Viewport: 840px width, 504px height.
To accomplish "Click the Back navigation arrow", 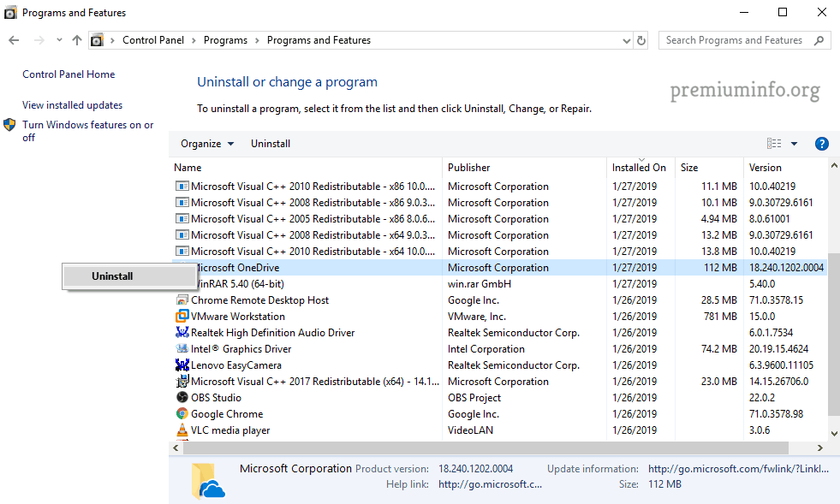I will point(14,40).
